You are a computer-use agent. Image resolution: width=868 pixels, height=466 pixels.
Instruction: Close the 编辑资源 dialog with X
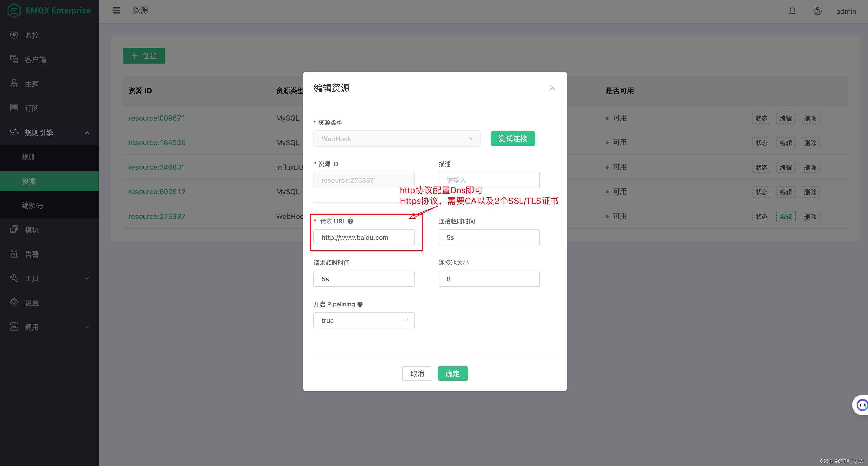tap(552, 88)
